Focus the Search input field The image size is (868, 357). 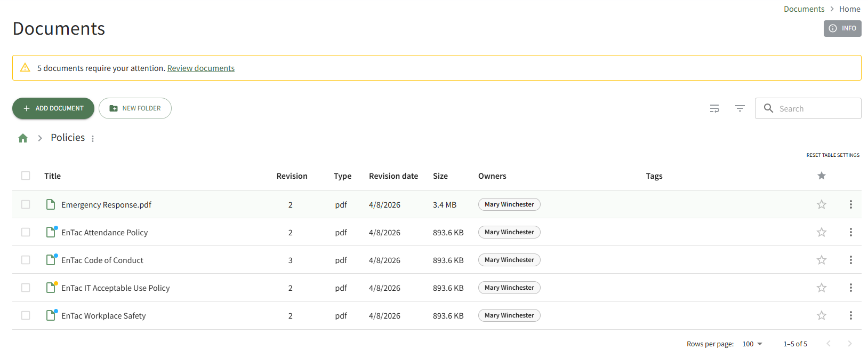tap(816, 109)
